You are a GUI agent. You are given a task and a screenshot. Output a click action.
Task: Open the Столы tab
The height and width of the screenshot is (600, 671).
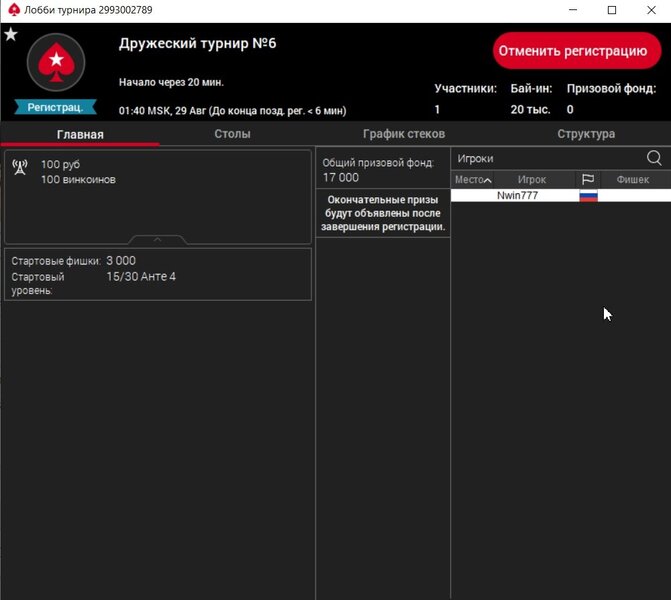click(232, 134)
